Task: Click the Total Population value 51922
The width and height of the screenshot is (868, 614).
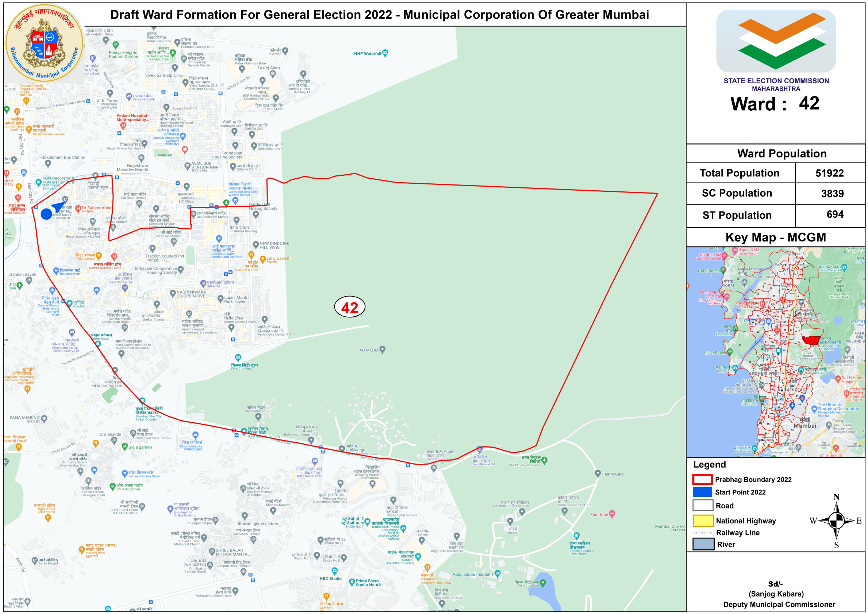Action: (x=829, y=173)
